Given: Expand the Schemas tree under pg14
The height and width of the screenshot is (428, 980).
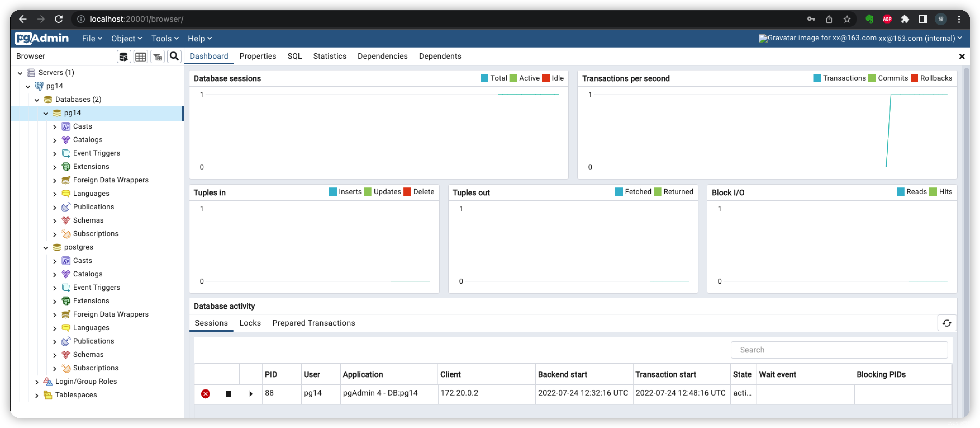Looking at the screenshot, I should coord(56,220).
